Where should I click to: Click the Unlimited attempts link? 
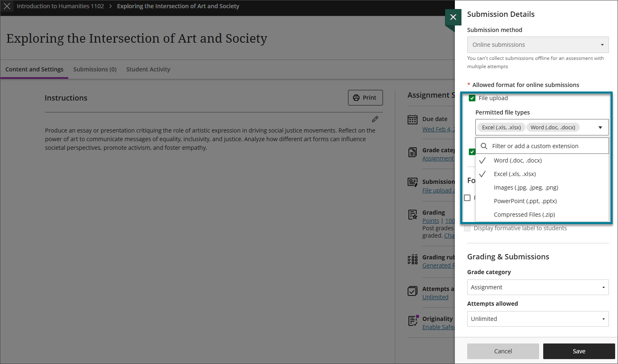(435, 297)
